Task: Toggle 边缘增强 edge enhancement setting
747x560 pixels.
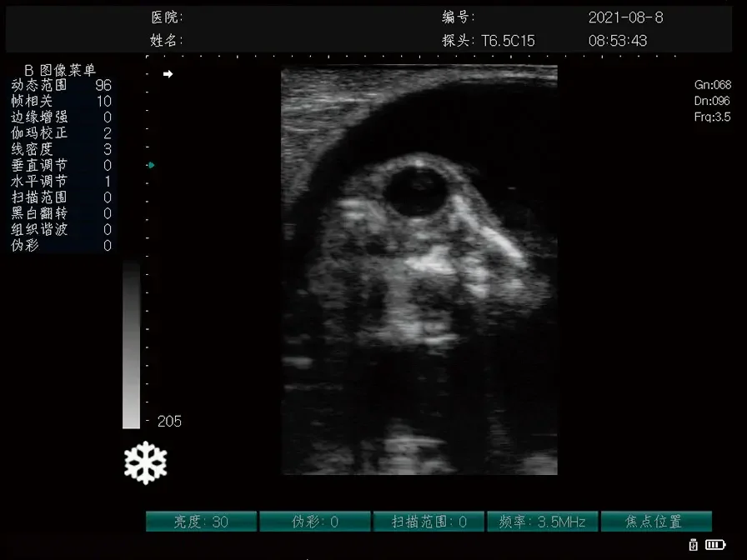Action: 62,117
